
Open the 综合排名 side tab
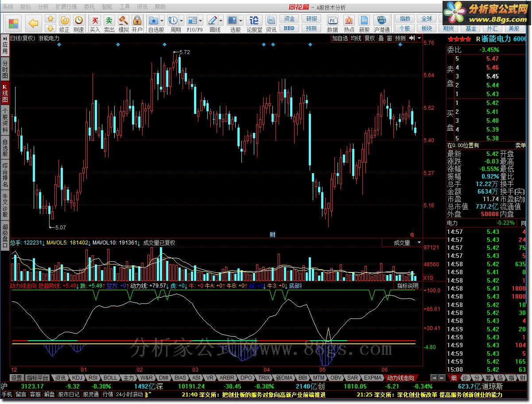point(5,175)
